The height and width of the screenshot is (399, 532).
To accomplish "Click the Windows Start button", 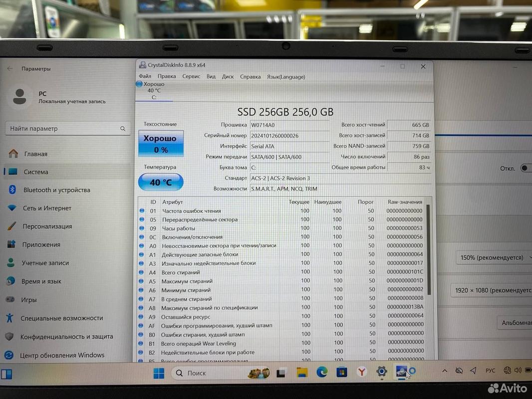I will [x=159, y=373].
